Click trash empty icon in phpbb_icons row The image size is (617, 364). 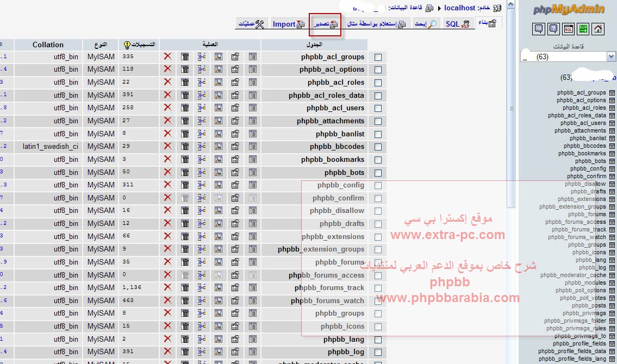click(x=185, y=326)
